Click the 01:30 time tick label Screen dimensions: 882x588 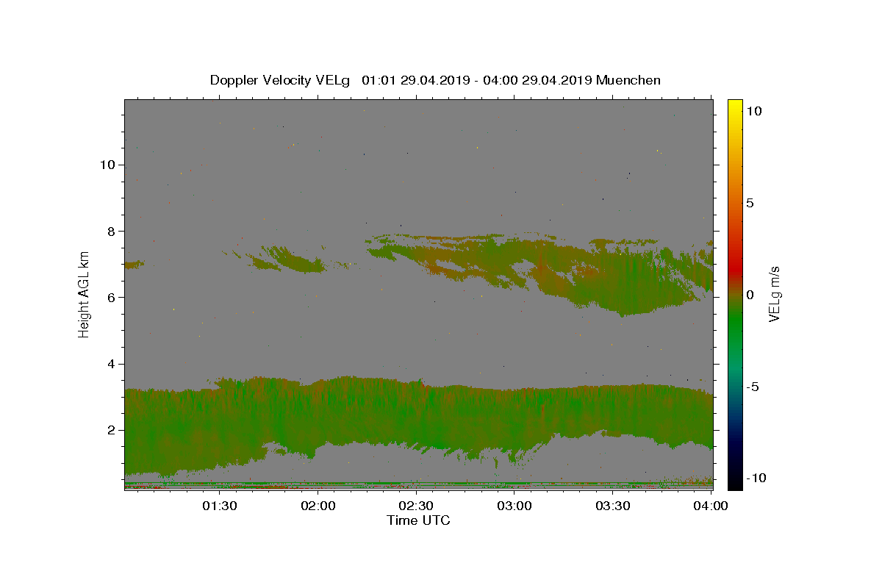[219, 506]
